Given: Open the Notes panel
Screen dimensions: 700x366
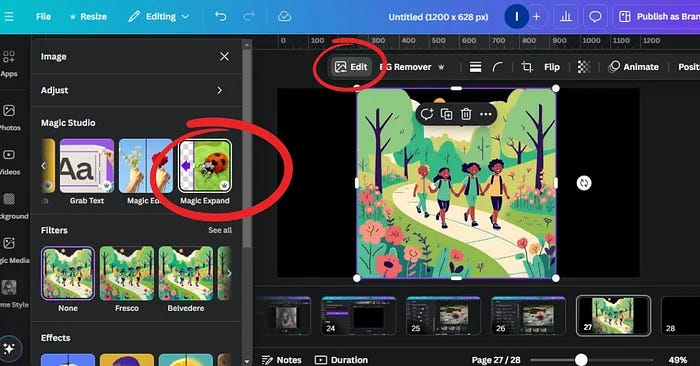Looking at the screenshot, I should (282, 360).
